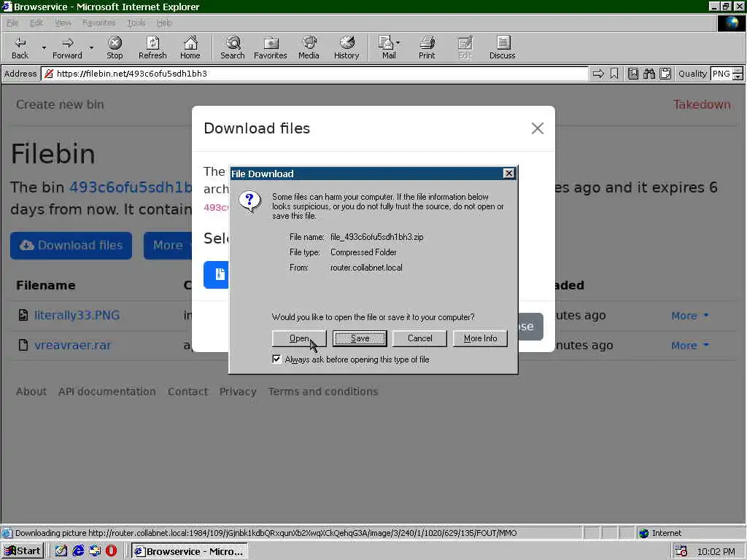This screenshot has height=560, width=747.
Task: Click the Takedown link
Action: tap(702, 104)
